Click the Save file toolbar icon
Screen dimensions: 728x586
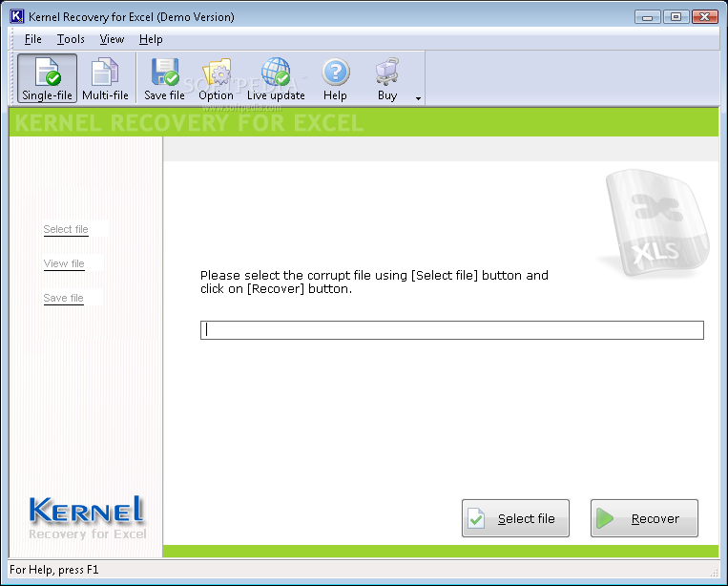pyautogui.click(x=164, y=78)
